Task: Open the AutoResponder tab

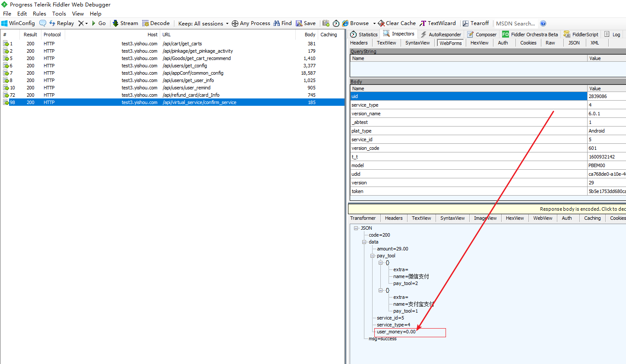Action: point(441,34)
